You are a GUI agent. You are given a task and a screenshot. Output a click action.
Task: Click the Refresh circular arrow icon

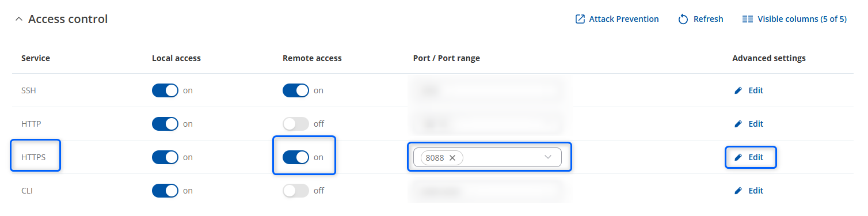683,20
